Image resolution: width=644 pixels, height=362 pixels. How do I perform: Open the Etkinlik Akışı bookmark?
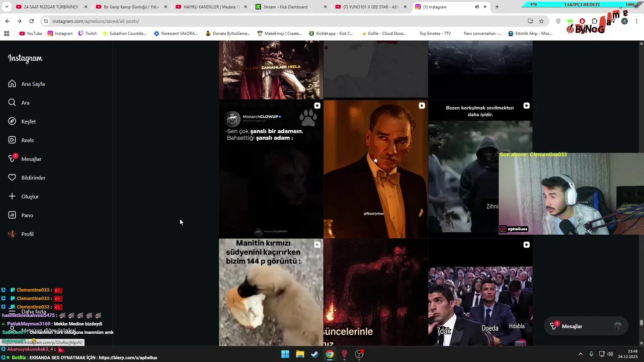530,33
